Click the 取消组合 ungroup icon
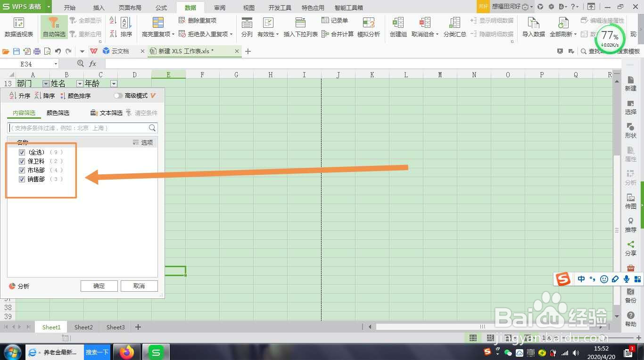The image size is (644, 360). [425, 23]
